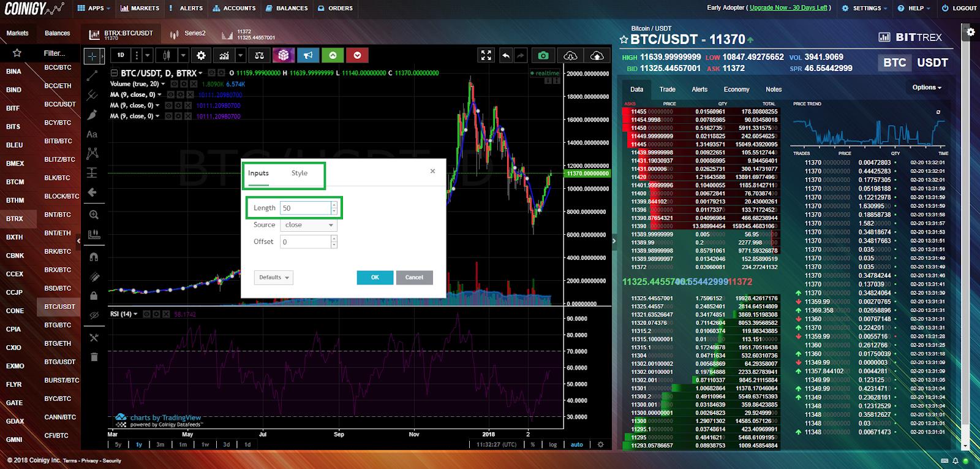
Task: Select the ruler measure tool
Action: [94, 234]
